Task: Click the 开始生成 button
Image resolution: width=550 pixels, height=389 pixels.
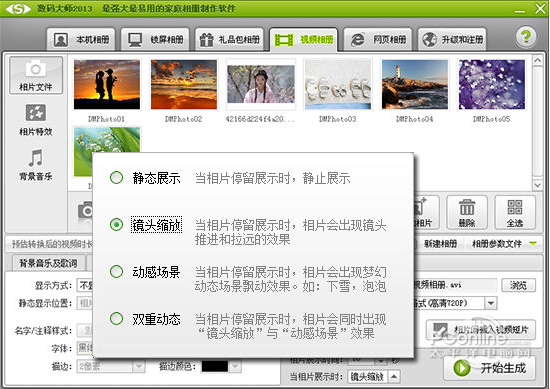Action: (x=490, y=368)
